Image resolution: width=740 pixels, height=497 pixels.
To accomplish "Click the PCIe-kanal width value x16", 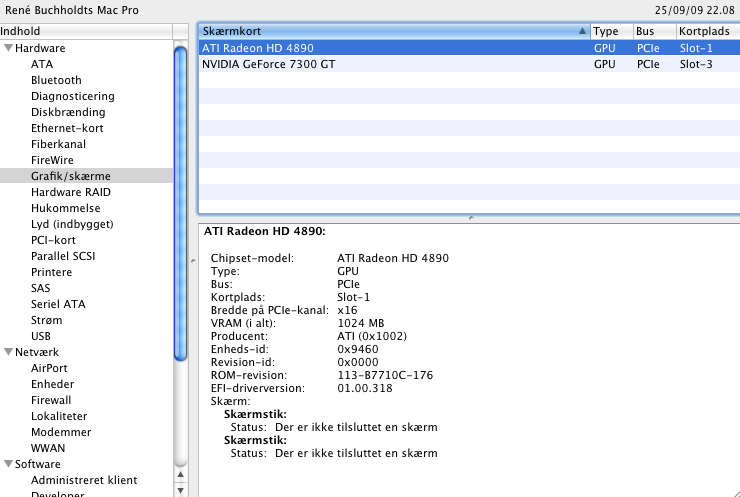I will click(347, 310).
